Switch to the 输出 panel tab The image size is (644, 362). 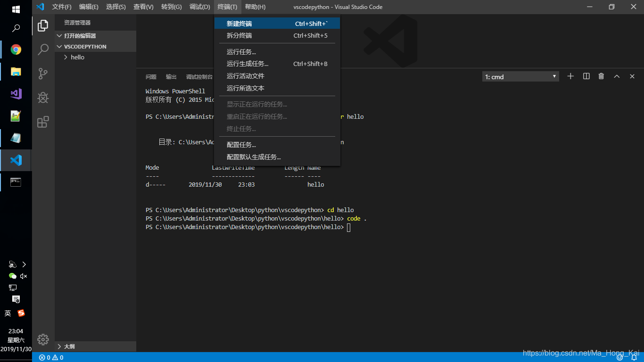tap(170, 76)
